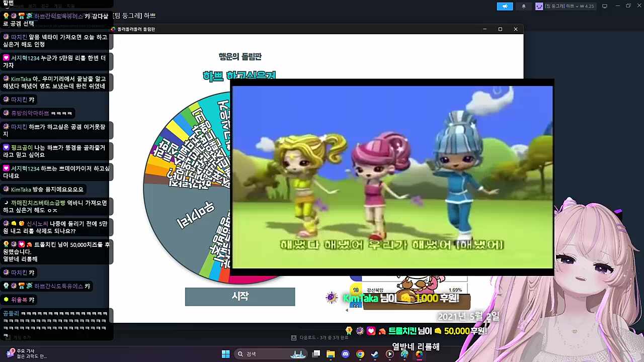Image resolution: width=644 pixels, height=362 pixels.
Task: Open the notification bell at top
Action: coord(524,6)
